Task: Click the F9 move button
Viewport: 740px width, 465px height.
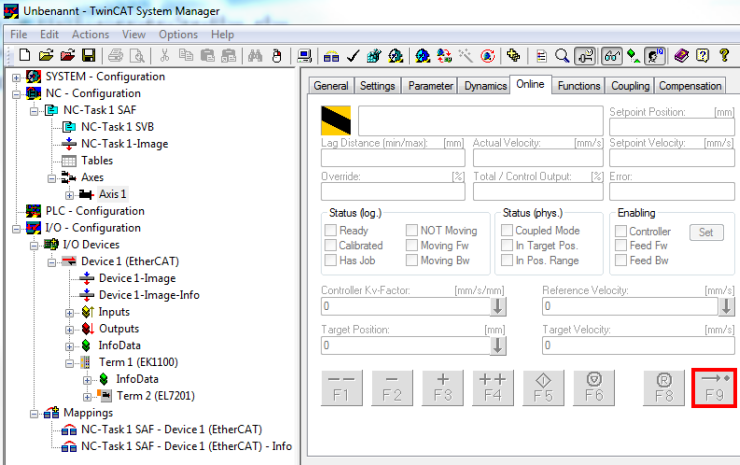Action: tap(714, 388)
